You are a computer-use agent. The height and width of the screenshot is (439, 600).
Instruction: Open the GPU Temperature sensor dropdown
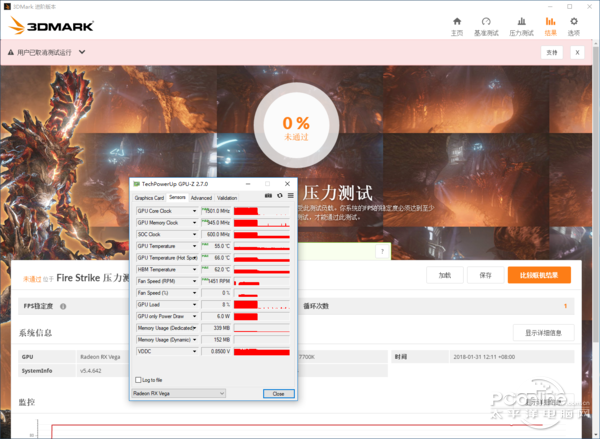(197, 245)
